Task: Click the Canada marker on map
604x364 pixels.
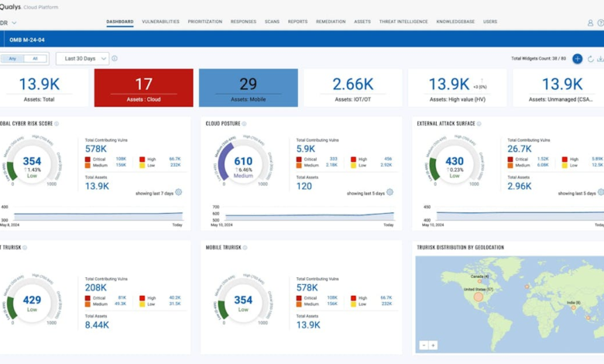Action: (x=479, y=281)
